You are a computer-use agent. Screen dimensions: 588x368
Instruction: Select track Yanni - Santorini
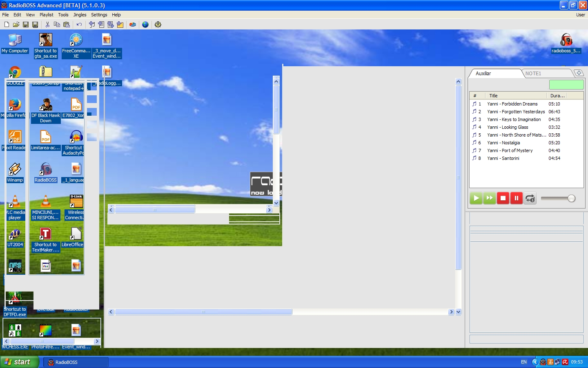[x=526, y=158]
